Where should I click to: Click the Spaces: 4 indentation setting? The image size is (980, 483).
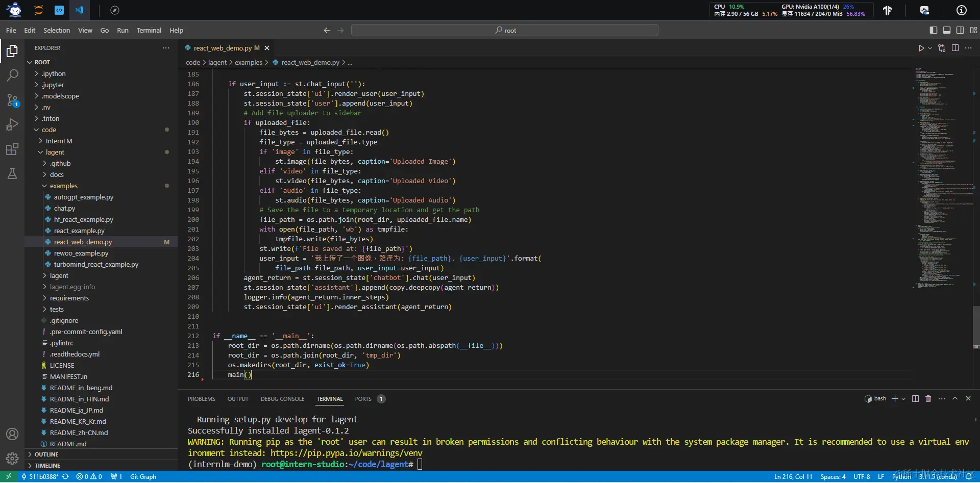[832, 477]
